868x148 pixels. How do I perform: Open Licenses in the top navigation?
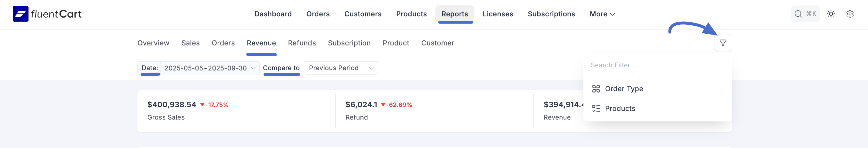(497, 14)
